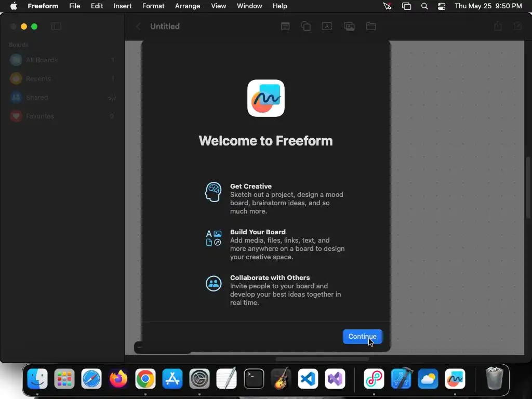
Task: Open Launchpad from the Dock
Action: (x=64, y=379)
